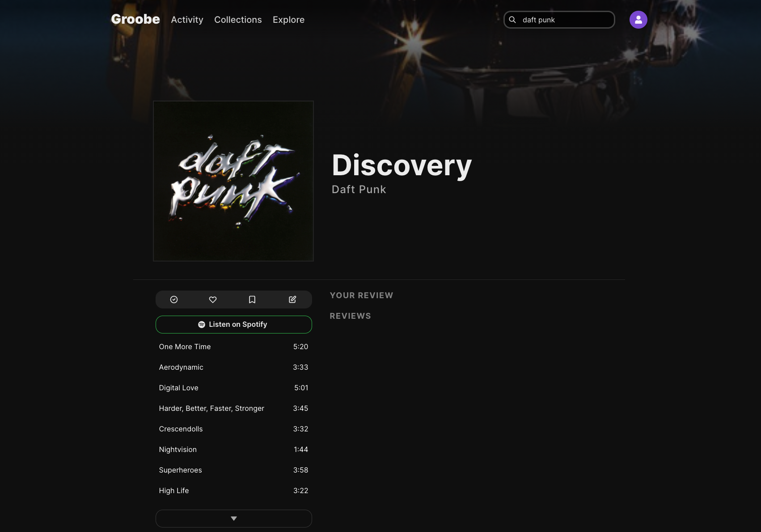Select the track Digital Love
Image resolution: width=761 pixels, height=532 pixels.
pyautogui.click(x=233, y=388)
